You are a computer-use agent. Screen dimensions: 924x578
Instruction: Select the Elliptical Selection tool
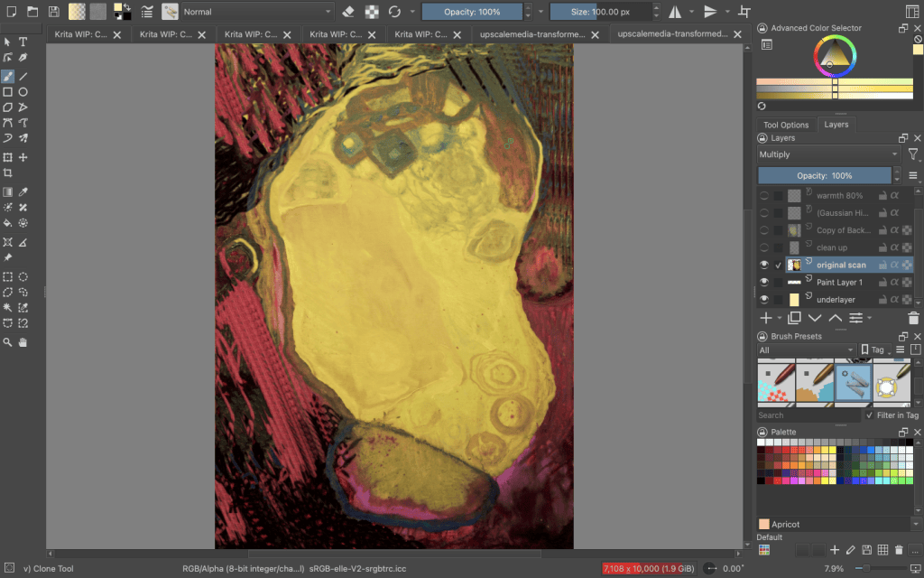pos(23,276)
